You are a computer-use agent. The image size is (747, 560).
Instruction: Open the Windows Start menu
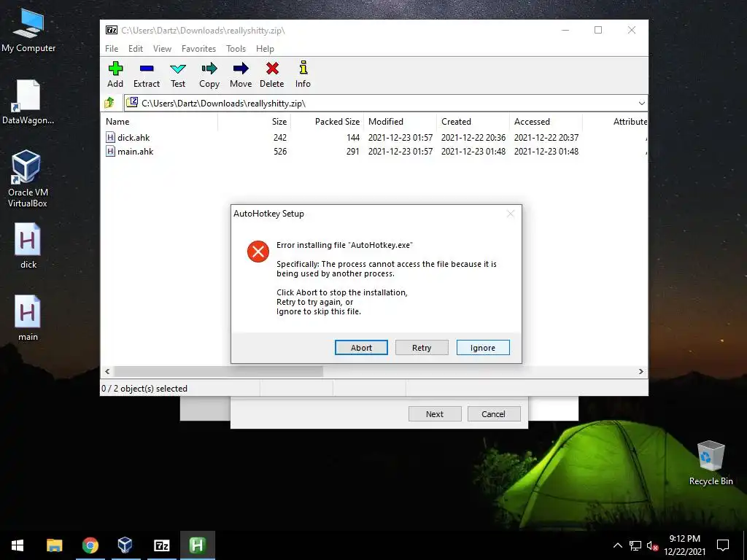pyautogui.click(x=18, y=545)
